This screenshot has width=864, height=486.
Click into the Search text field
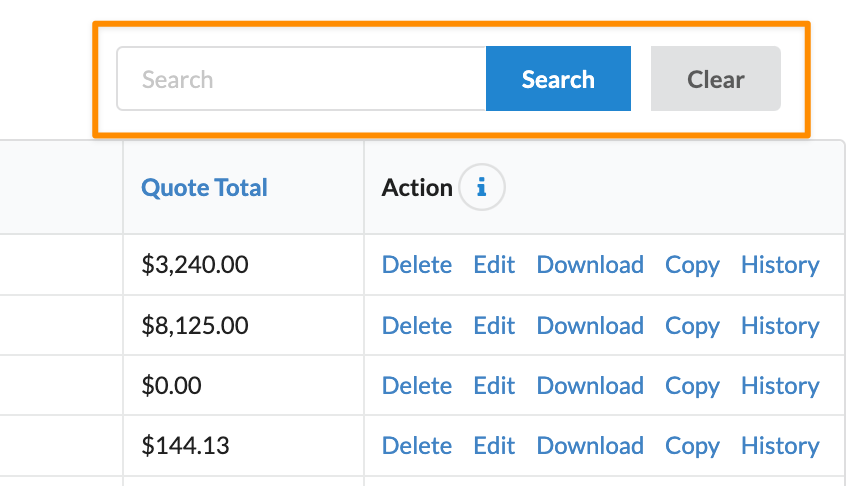click(301, 79)
